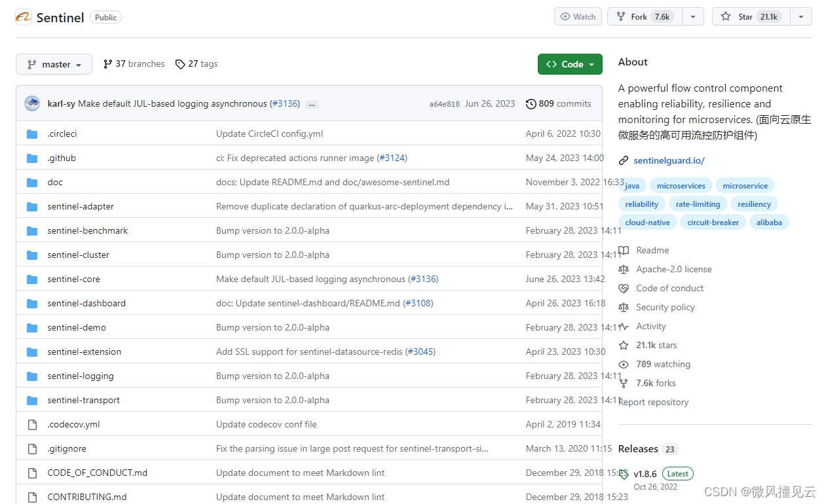
Task: Open sentinel-dashboard folder name
Action: click(x=86, y=304)
